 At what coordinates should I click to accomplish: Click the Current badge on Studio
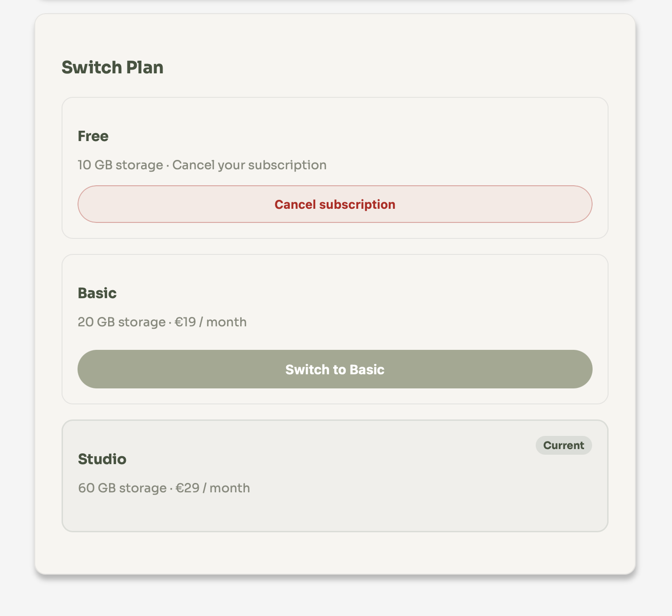pyautogui.click(x=563, y=446)
